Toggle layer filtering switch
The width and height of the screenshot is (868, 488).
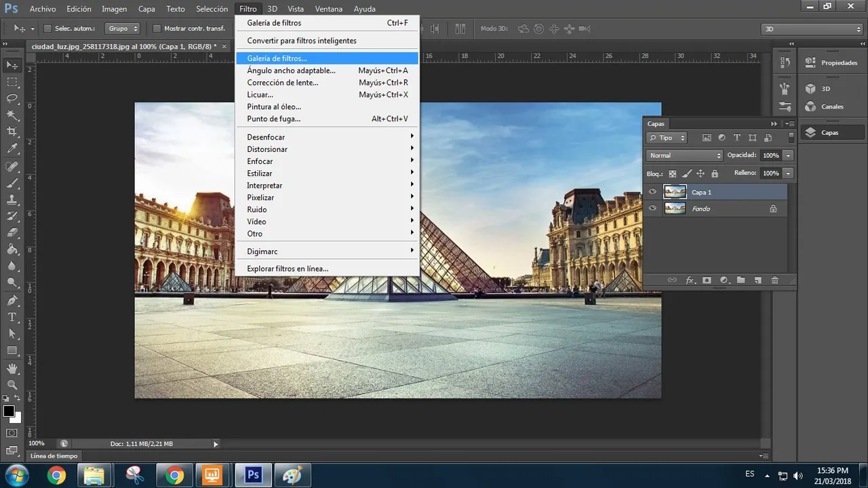pyautogui.click(x=791, y=138)
